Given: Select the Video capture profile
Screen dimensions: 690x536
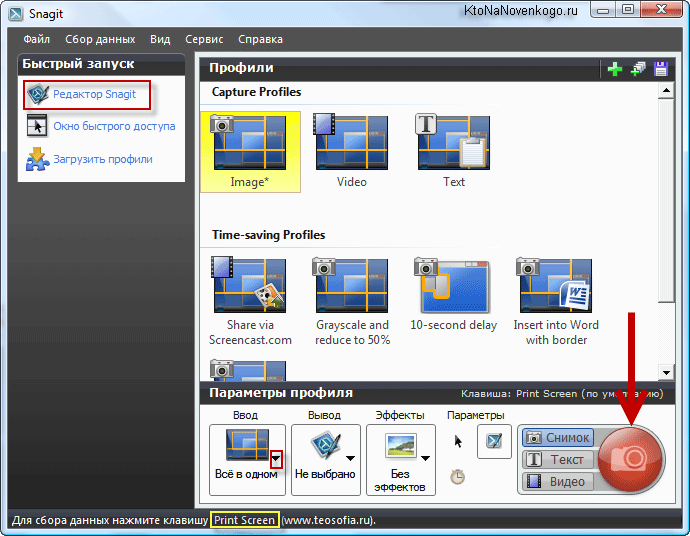Looking at the screenshot, I should [352, 152].
